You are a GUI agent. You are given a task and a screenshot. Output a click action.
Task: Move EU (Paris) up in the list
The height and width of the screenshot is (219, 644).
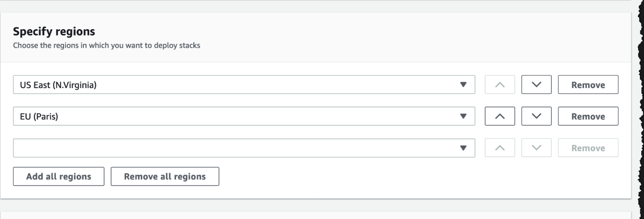point(500,117)
